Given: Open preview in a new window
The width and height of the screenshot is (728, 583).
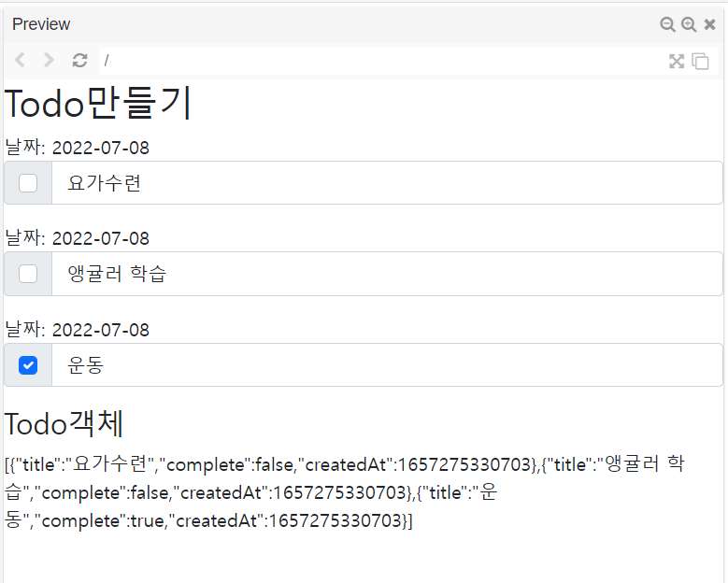Looking at the screenshot, I should 700,62.
